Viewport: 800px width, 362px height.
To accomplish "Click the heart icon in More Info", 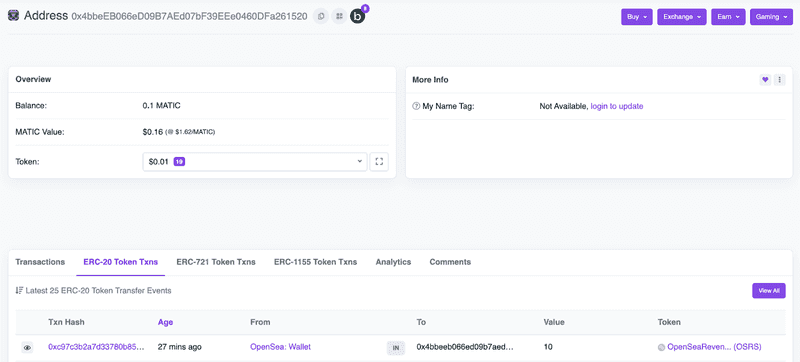I will 765,80.
